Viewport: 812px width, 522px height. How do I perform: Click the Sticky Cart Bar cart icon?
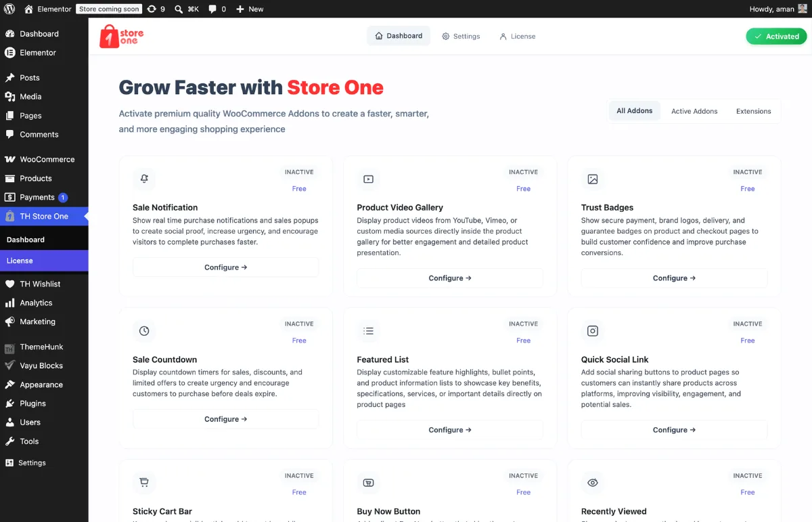coord(144,483)
